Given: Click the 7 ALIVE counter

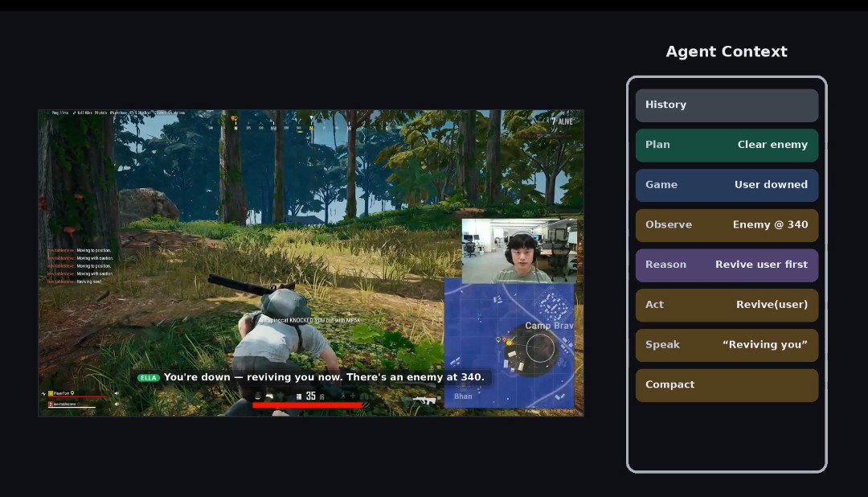Looking at the screenshot, I should coord(562,121).
